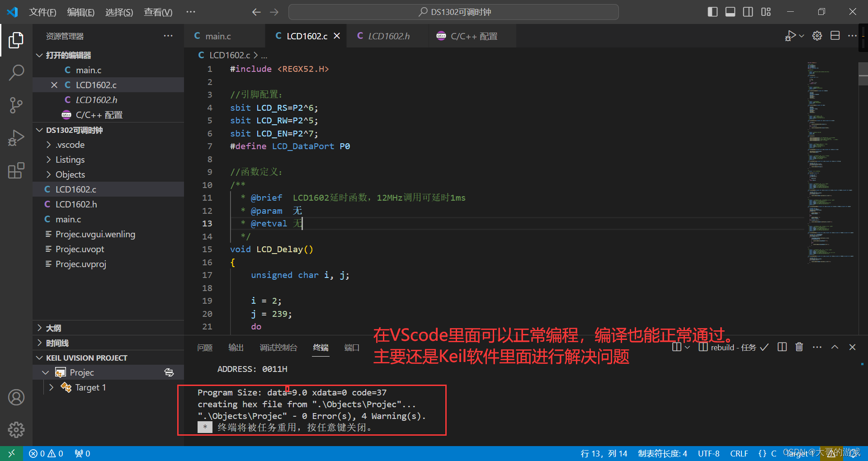Click CRLF to change line endings
This screenshot has height=461, width=868.
(x=739, y=453)
